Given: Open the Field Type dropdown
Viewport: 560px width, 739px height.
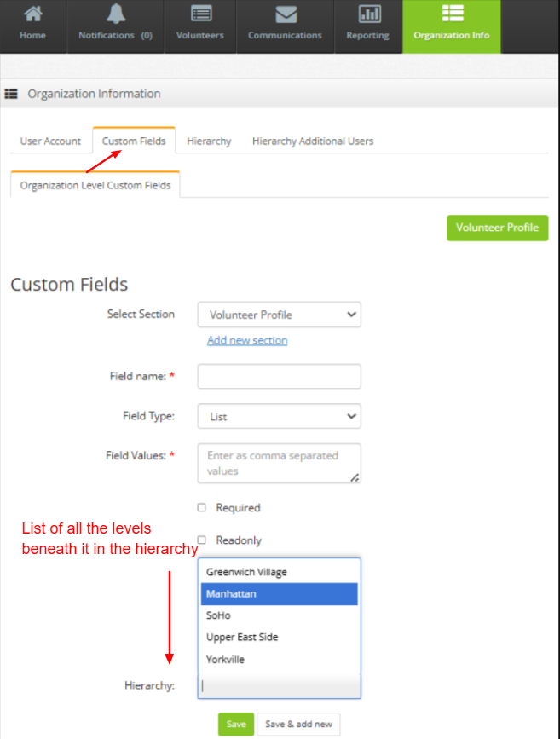Looking at the screenshot, I should pyautogui.click(x=279, y=417).
